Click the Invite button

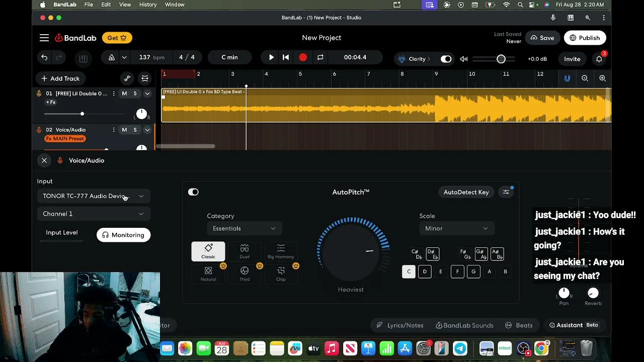point(572,59)
